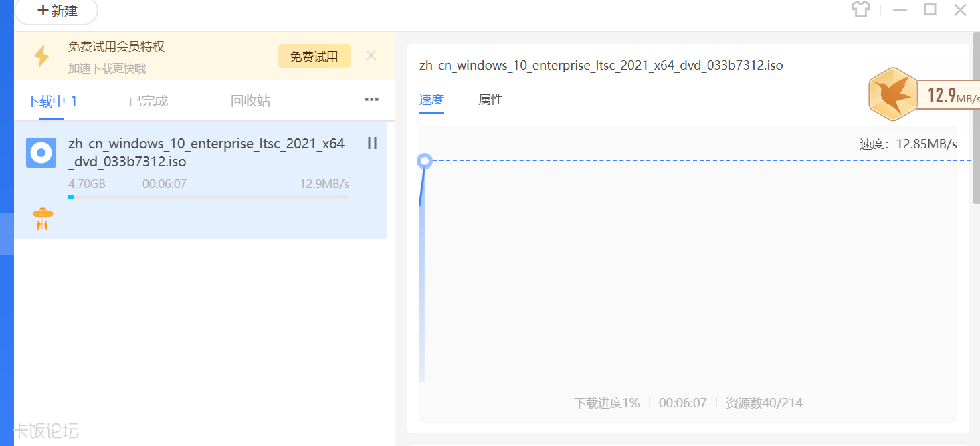The height and width of the screenshot is (446, 980).
Task: Click the 下载进度1% progress text
Action: [607, 403]
